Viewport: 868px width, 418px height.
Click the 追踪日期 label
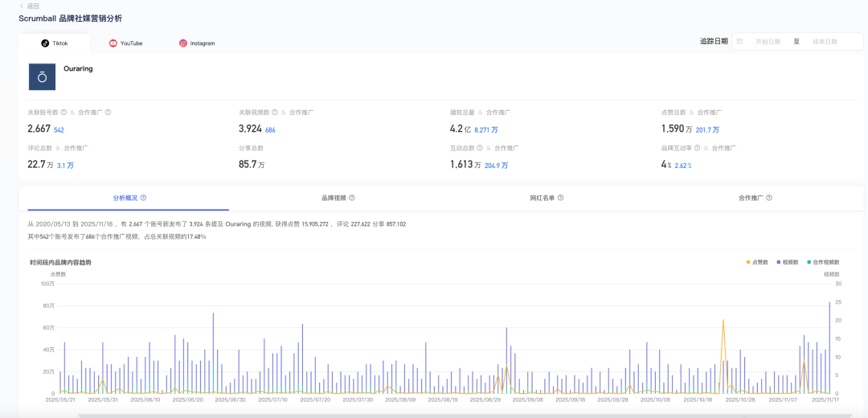point(714,42)
